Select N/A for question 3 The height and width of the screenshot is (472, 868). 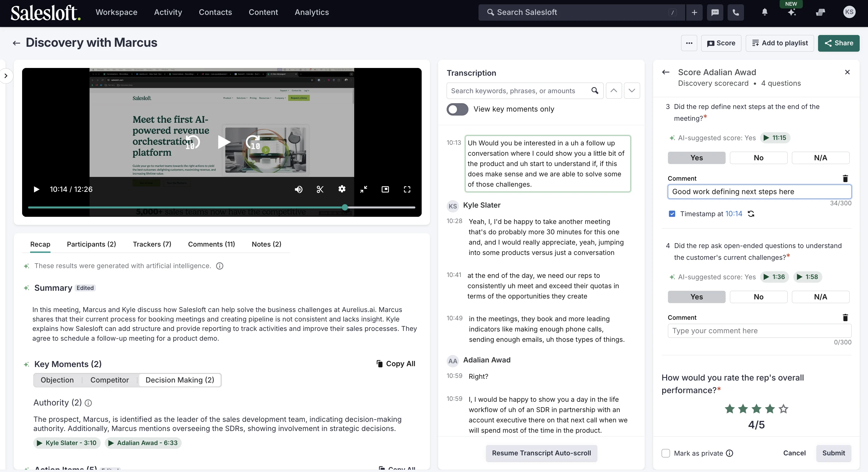pos(820,157)
